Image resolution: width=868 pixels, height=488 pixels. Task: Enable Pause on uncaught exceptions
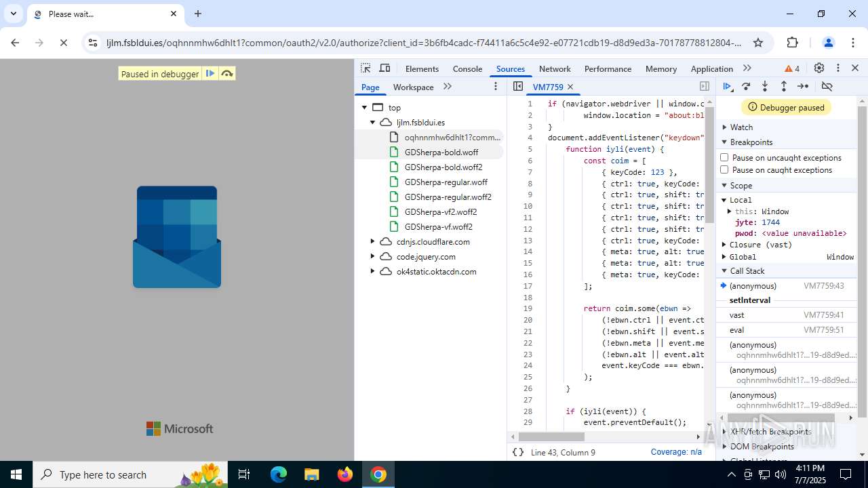pos(724,157)
